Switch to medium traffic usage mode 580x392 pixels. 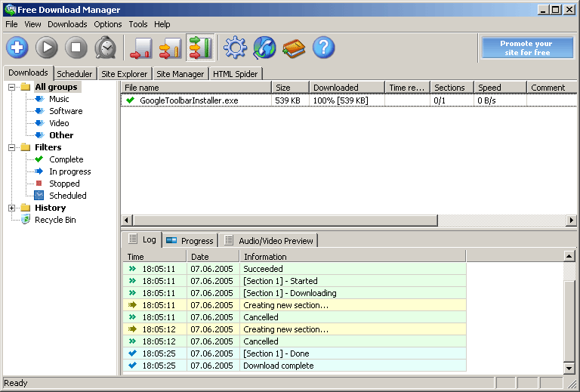click(171, 48)
